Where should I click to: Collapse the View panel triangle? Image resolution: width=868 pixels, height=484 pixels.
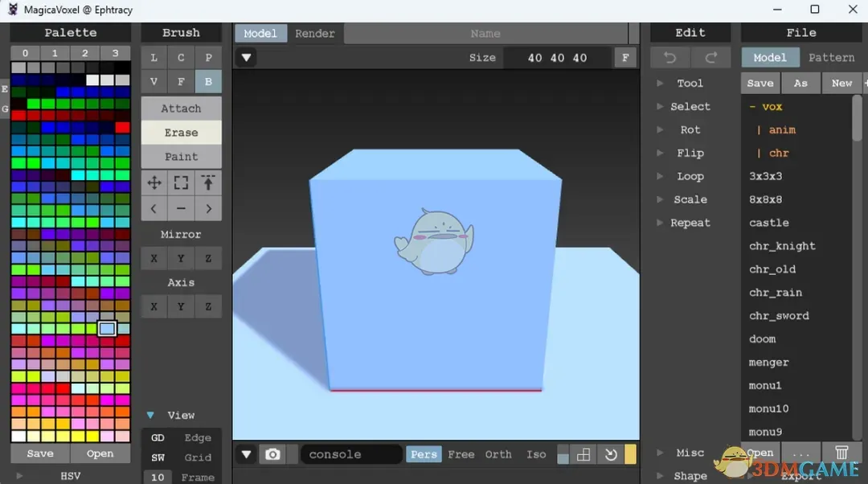[149, 415]
